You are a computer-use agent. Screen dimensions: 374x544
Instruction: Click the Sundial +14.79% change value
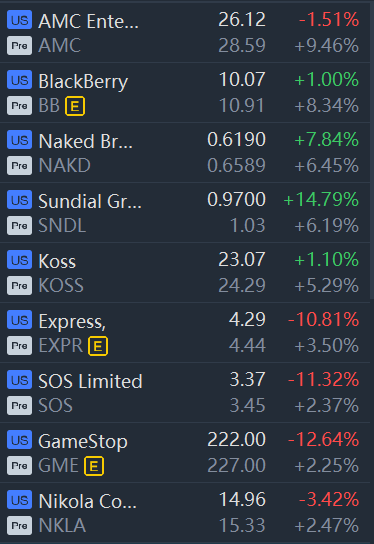(321, 199)
